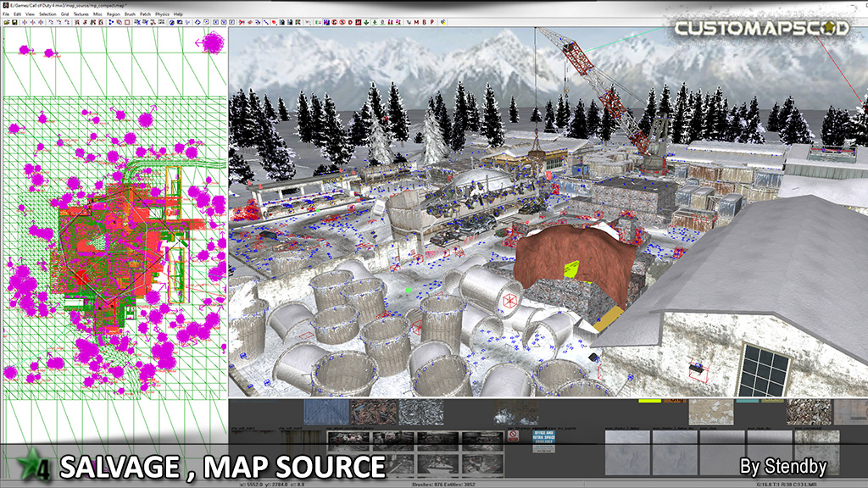Open the Grid menu
The image size is (868, 488).
[x=64, y=14]
